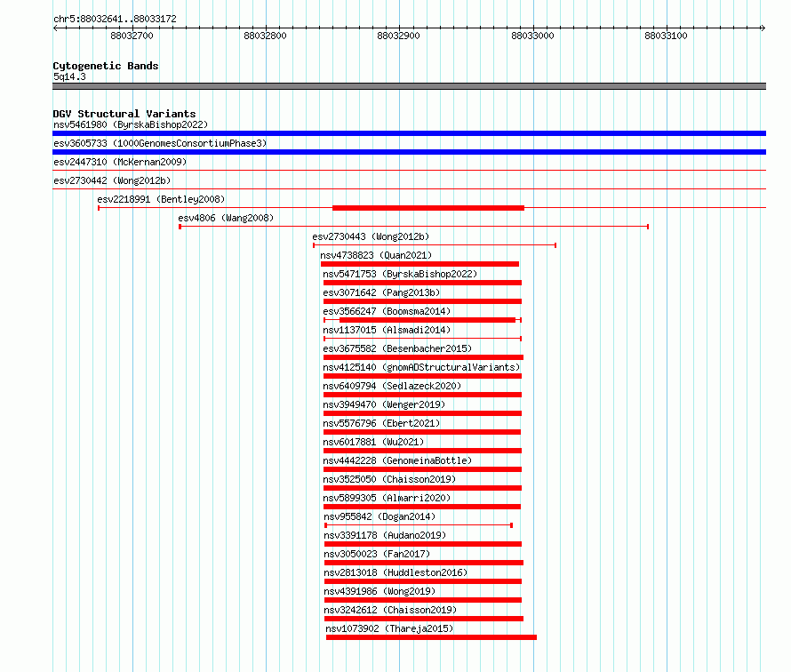Open nsv3525050 (Chaisson2019) variant
Screen dimensions: 791x672
389,479
